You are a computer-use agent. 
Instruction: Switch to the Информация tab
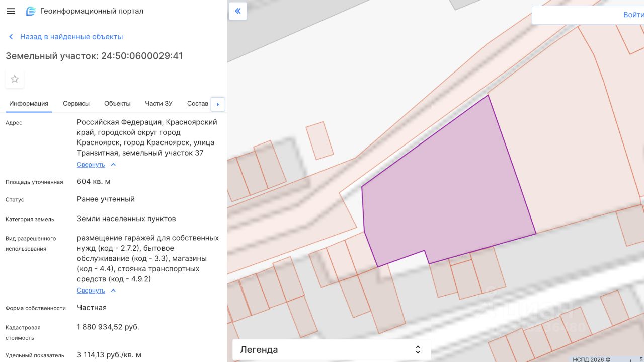(x=29, y=103)
